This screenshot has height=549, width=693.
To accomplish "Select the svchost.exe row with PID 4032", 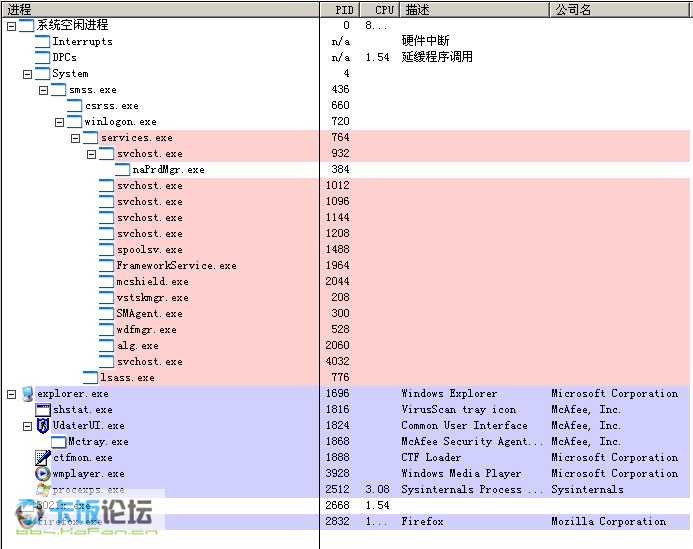I will click(x=346, y=361).
